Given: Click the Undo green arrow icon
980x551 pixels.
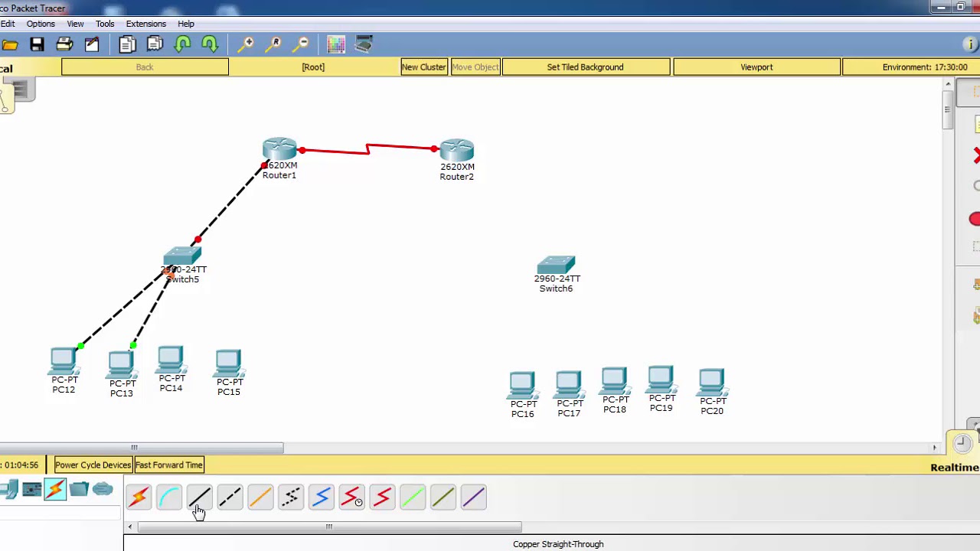Looking at the screenshot, I should click(182, 44).
